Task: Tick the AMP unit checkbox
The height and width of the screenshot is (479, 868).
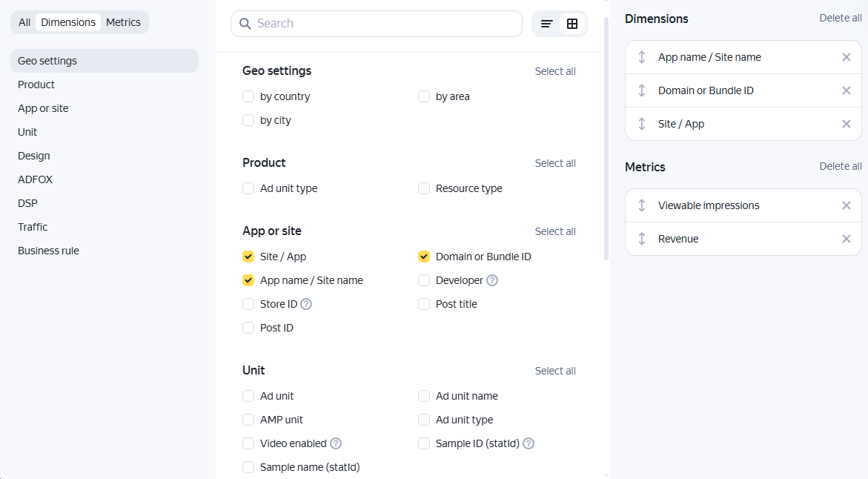Action: coord(248,420)
